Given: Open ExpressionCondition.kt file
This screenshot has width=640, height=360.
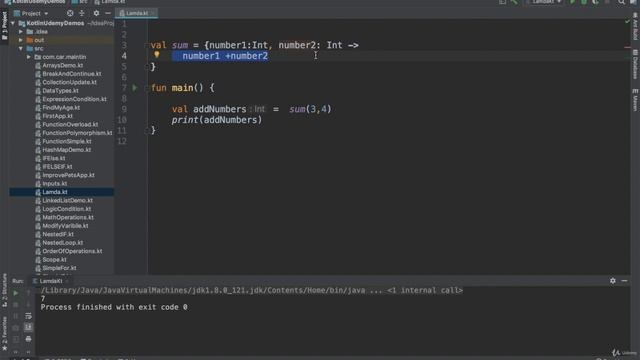Looking at the screenshot, I should (74, 99).
